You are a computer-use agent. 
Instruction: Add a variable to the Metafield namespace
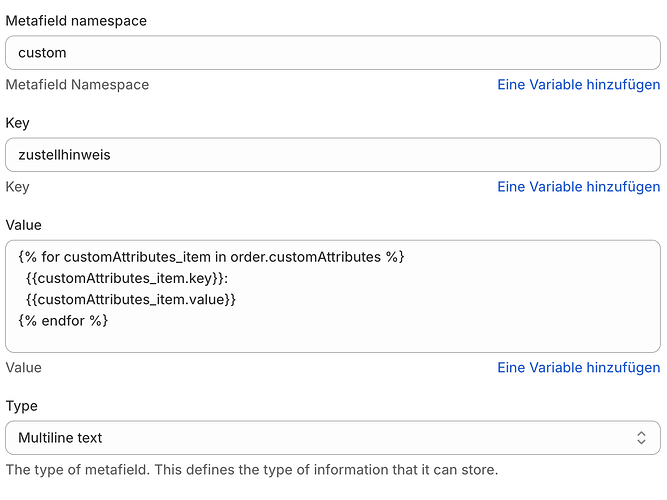tap(578, 85)
